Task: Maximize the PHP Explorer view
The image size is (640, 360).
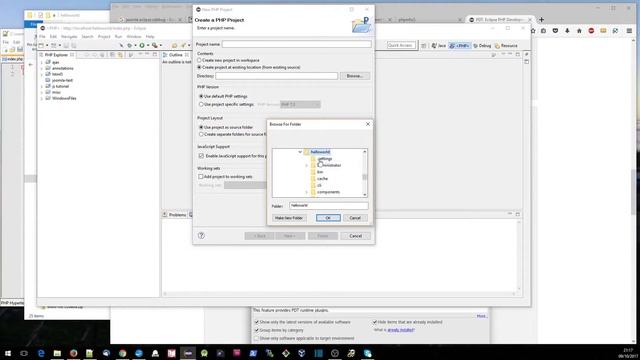Action: pos(155,54)
